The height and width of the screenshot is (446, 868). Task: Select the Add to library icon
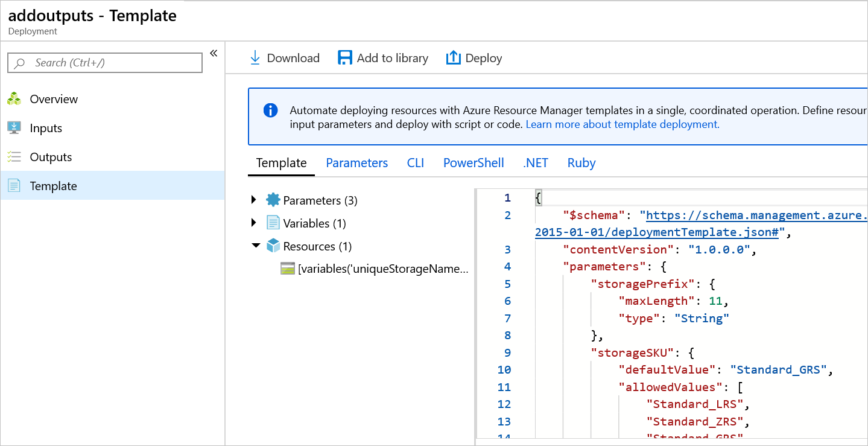pyautogui.click(x=344, y=57)
